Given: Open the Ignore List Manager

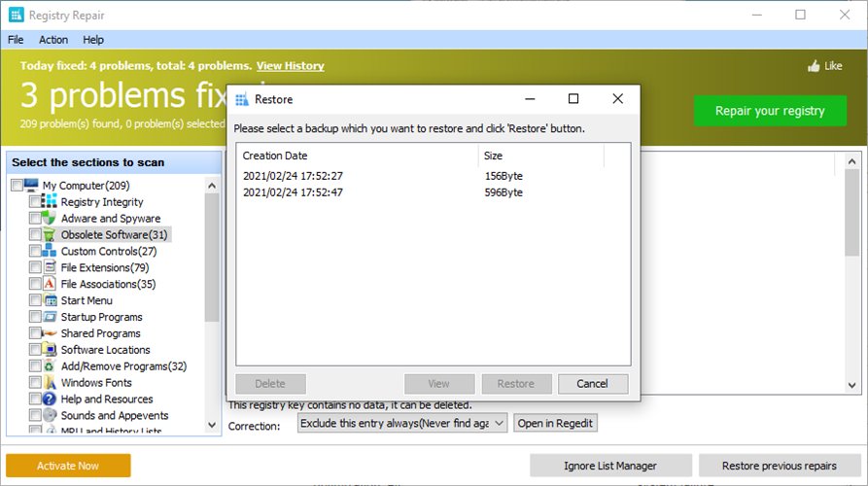Looking at the screenshot, I should tap(610, 466).
